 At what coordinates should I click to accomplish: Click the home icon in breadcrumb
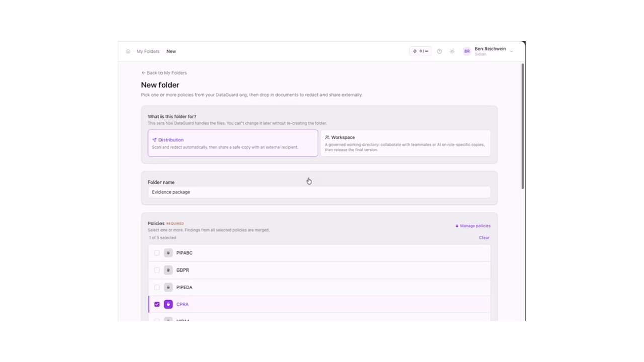128,51
